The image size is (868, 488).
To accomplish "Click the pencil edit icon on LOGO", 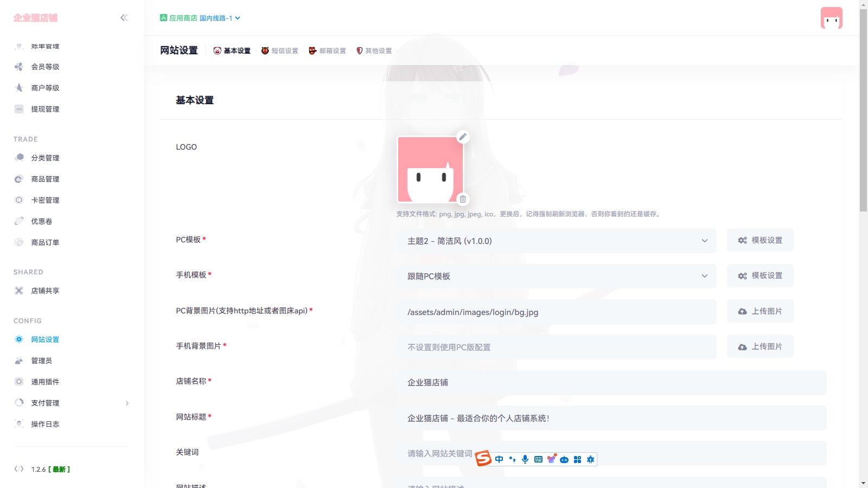I will tap(462, 137).
